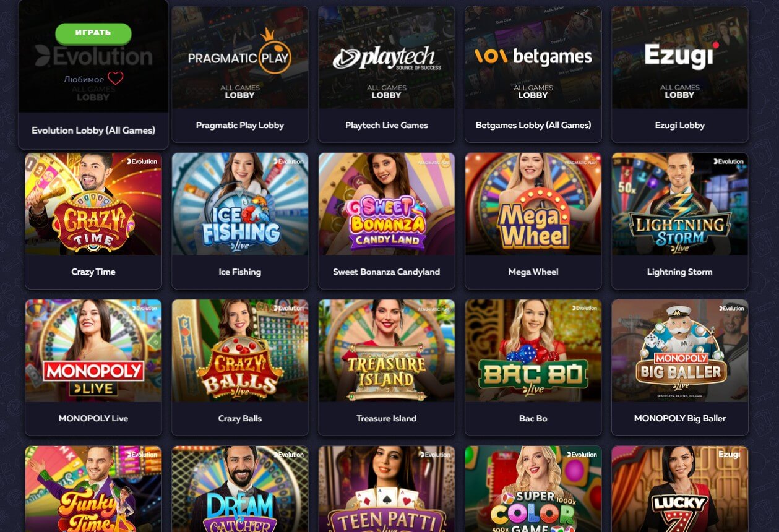Toggle the heart favorite icon on Evolution Lobby
Screen dimensions: 779x532
click(116, 79)
